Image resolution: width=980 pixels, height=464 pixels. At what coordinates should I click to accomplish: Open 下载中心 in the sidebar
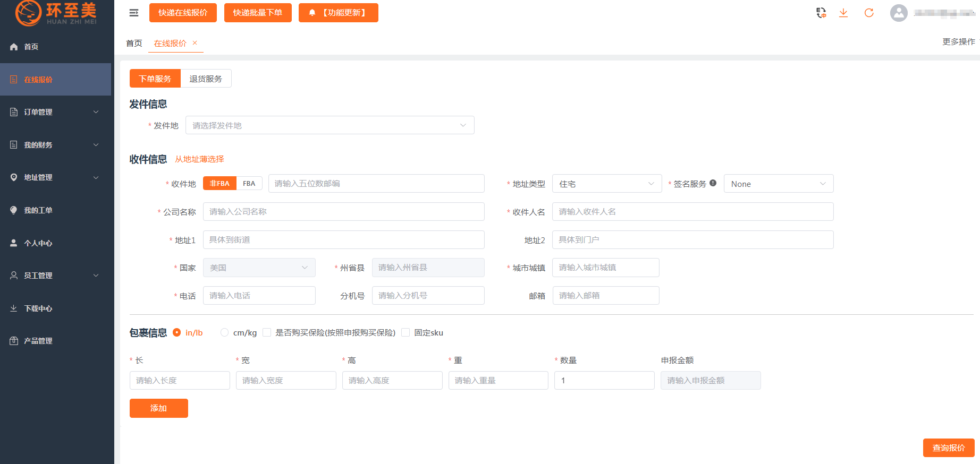coord(55,308)
